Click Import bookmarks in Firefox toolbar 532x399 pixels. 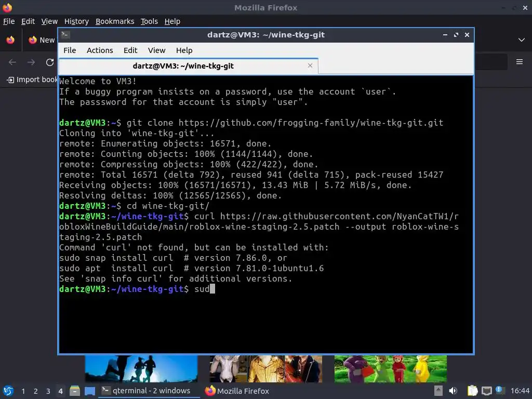pyautogui.click(x=32, y=79)
